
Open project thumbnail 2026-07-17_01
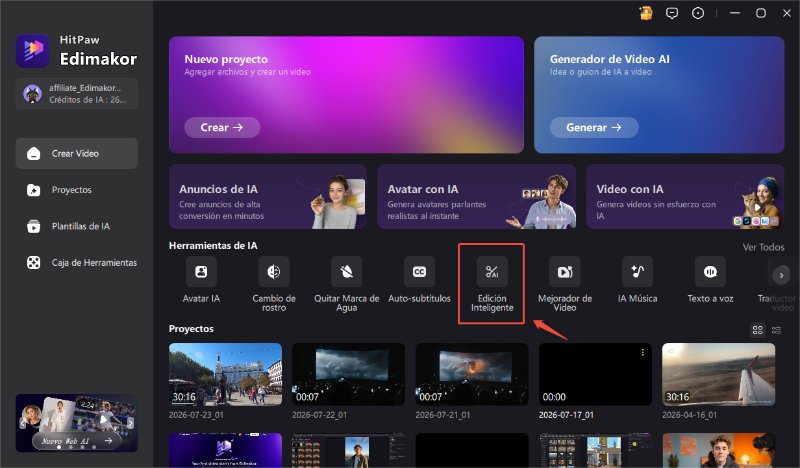click(595, 374)
